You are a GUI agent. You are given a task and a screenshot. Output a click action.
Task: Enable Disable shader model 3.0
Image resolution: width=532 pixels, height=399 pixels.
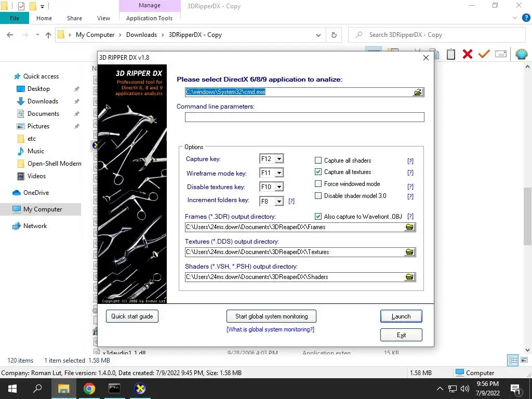318,195
